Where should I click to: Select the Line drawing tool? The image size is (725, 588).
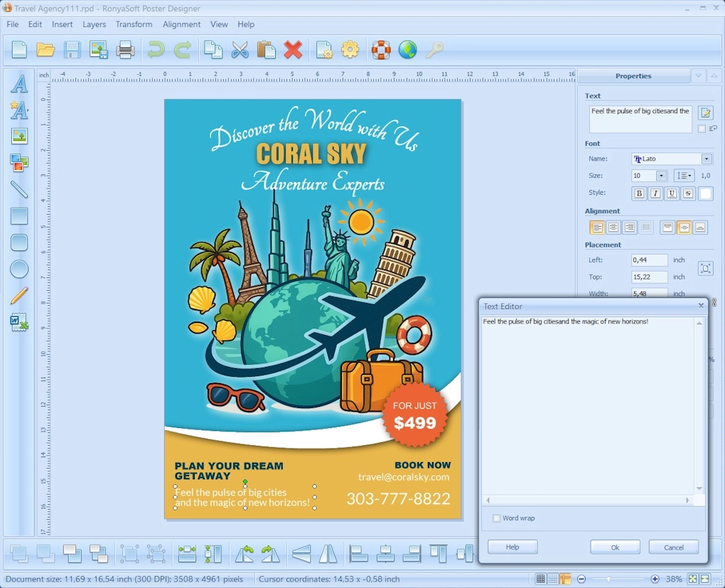(x=19, y=189)
